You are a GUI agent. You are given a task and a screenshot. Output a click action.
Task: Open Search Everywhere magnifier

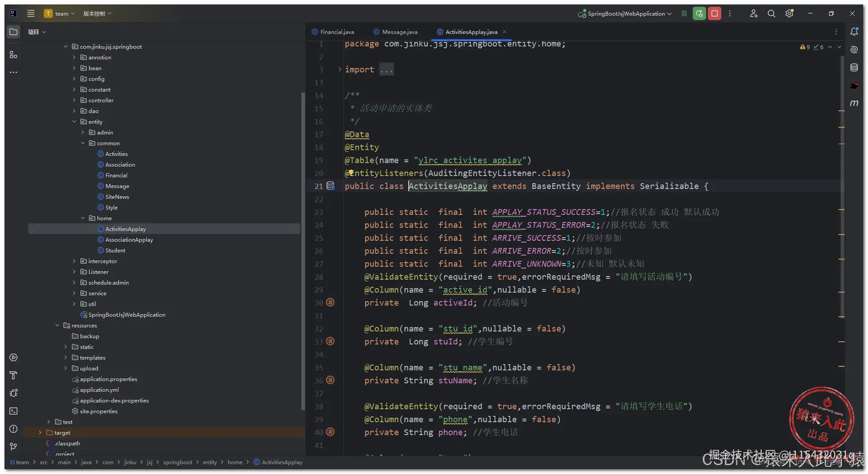[x=771, y=13]
